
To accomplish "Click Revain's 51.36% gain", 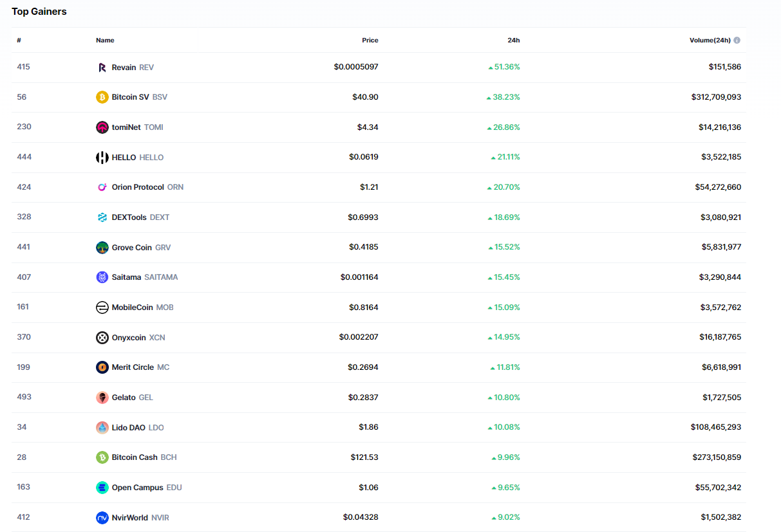I will pos(504,67).
